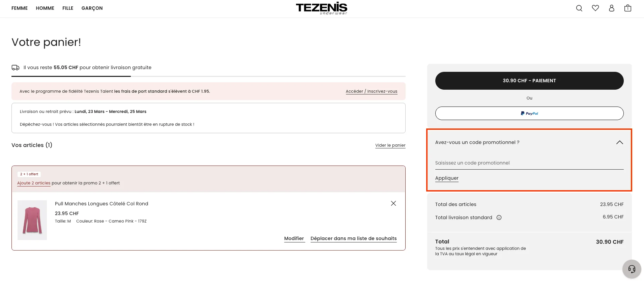The image size is (644, 293).
Task: Collapse the promo code section chevron
Action: [619, 142]
